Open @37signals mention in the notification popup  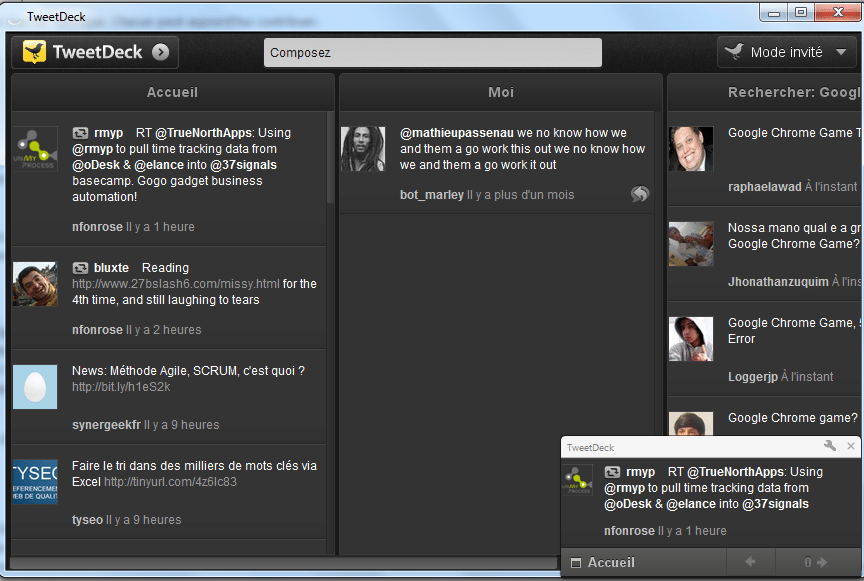point(775,504)
